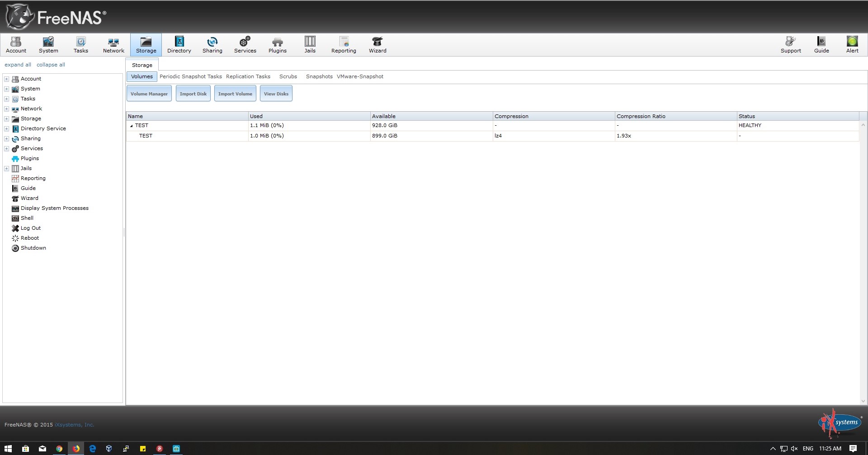Screen dimensions: 868x455
Task: Expand the Services tree node
Action: click(7, 148)
